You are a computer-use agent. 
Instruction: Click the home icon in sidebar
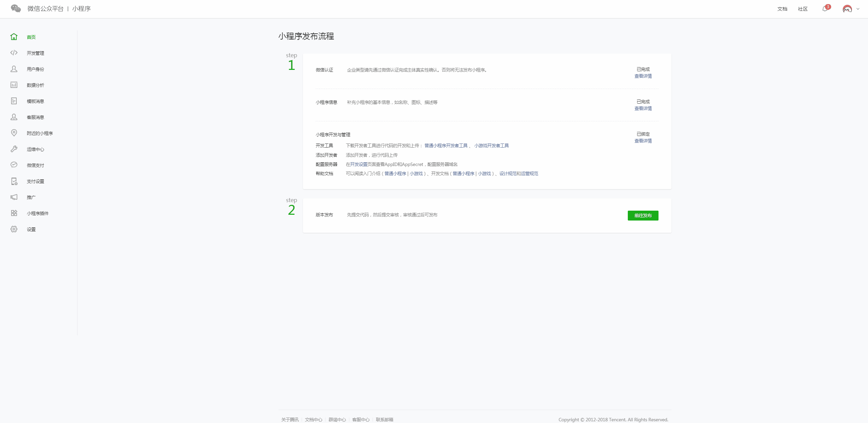pyautogui.click(x=14, y=37)
